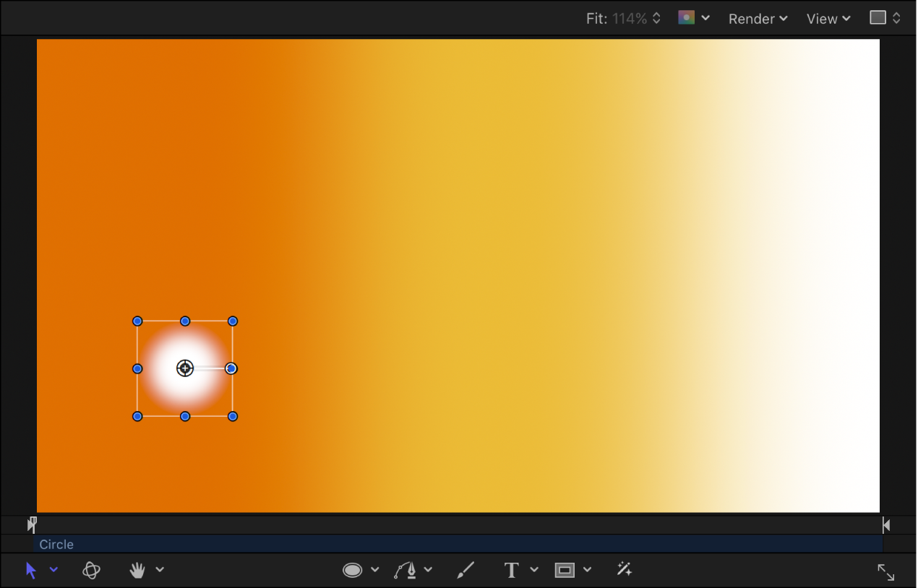The height and width of the screenshot is (588, 918).
Task: Open the Render menu
Action: point(758,18)
